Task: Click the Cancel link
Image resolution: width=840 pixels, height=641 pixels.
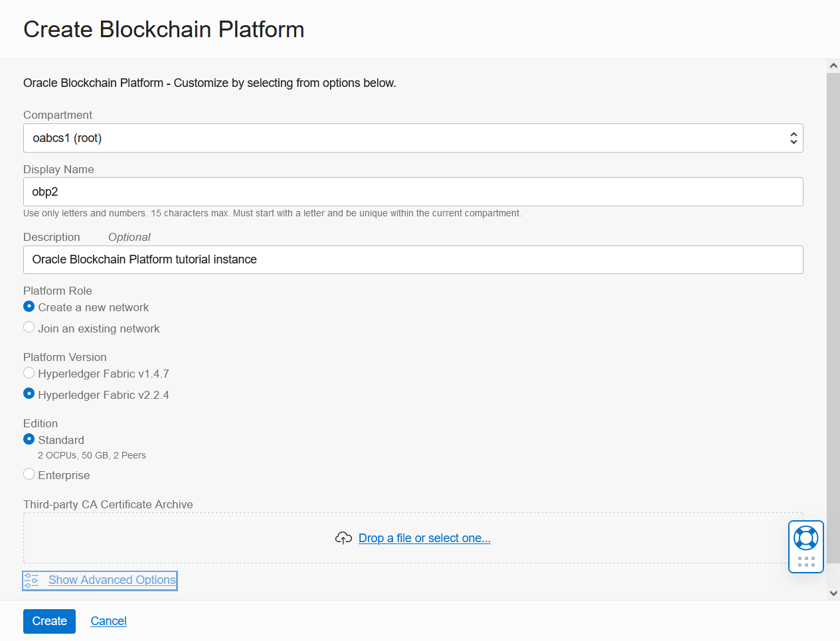Action: (x=108, y=621)
